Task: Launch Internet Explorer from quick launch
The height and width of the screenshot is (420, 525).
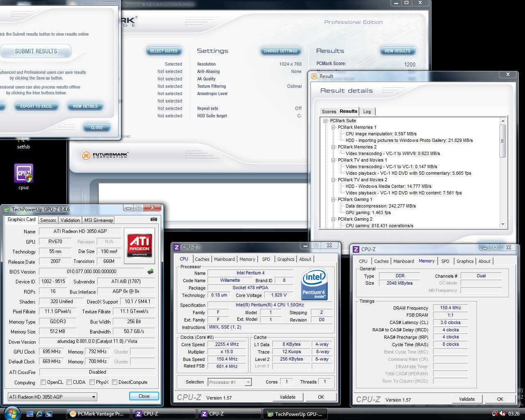Action: click(x=39, y=414)
